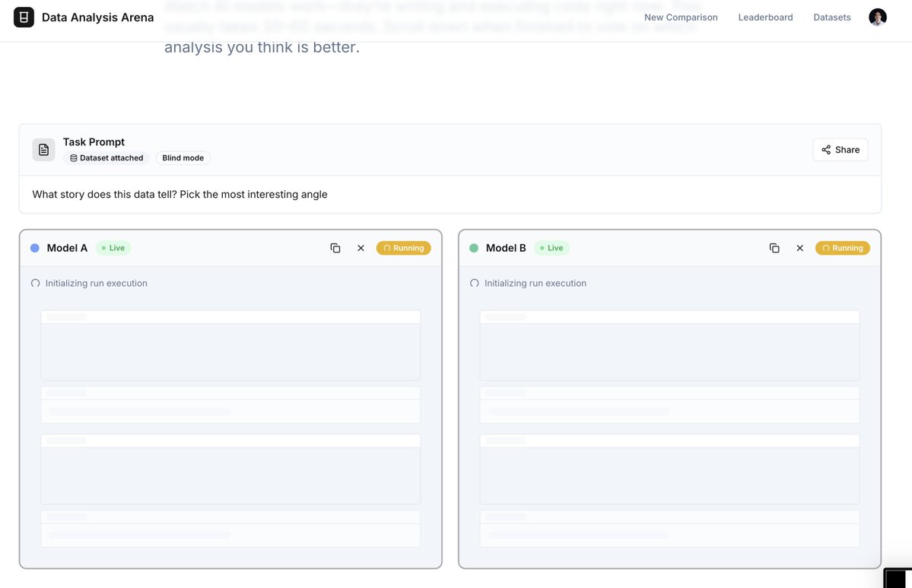This screenshot has height=588, width=912.
Task: Open New Comparison in navigation
Action: pyautogui.click(x=681, y=17)
